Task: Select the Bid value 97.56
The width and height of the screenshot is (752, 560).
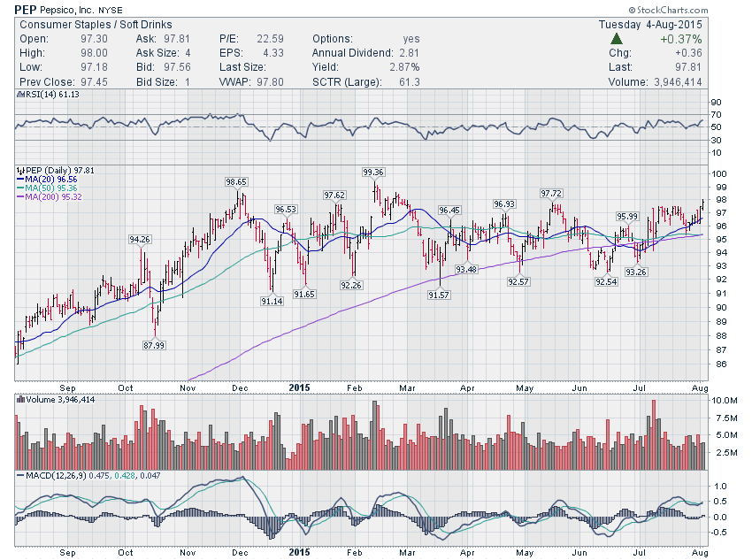Action: tap(177, 67)
